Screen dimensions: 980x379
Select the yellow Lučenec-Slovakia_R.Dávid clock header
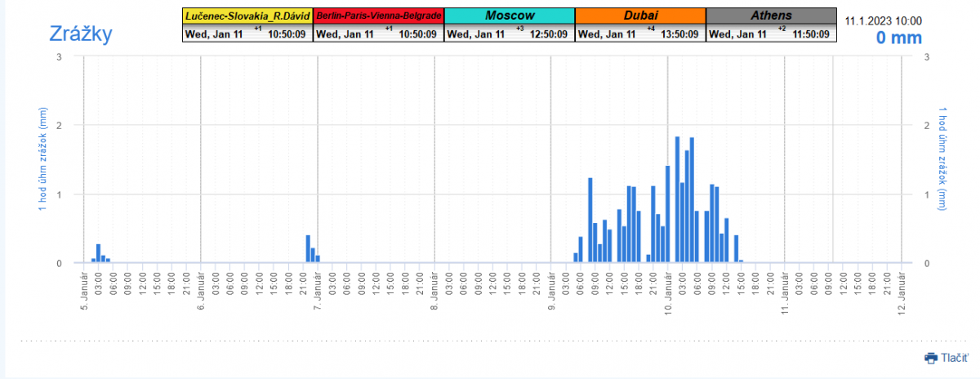coord(247,16)
